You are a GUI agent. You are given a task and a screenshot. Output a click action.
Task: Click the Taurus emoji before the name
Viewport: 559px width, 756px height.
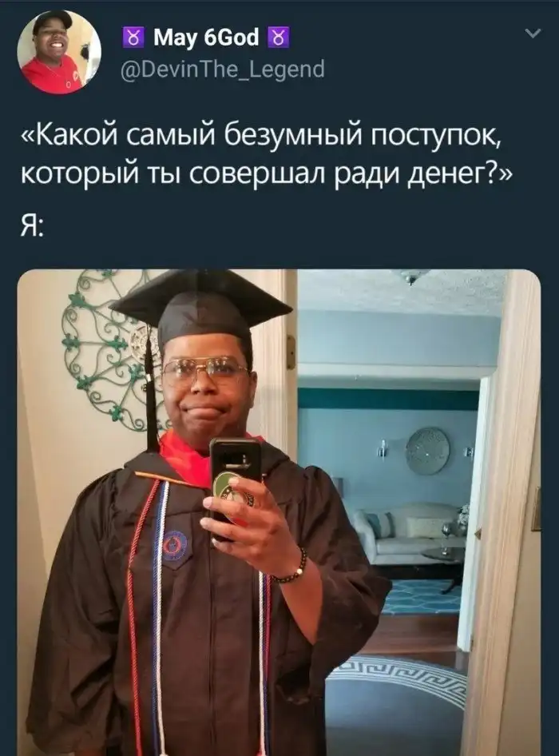click(134, 38)
